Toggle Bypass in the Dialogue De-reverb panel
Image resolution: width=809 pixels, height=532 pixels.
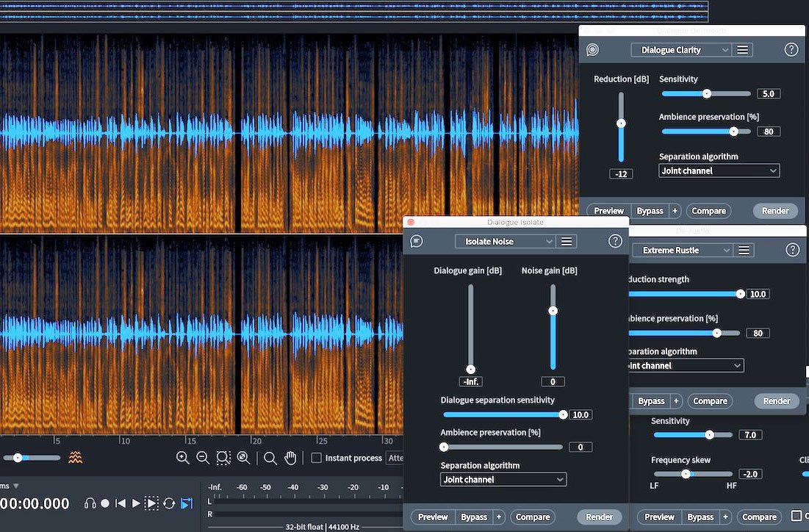coord(650,211)
